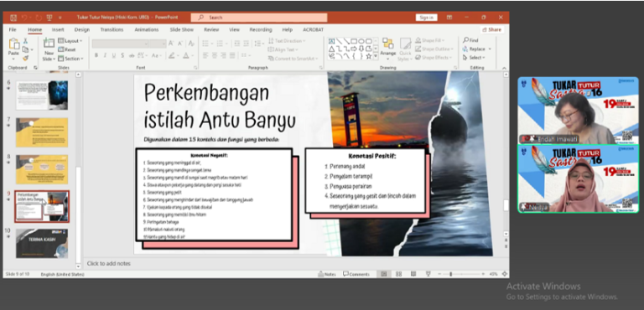Toggle text shadow
The width and height of the screenshot is (644, 310).
pos(122,55)
